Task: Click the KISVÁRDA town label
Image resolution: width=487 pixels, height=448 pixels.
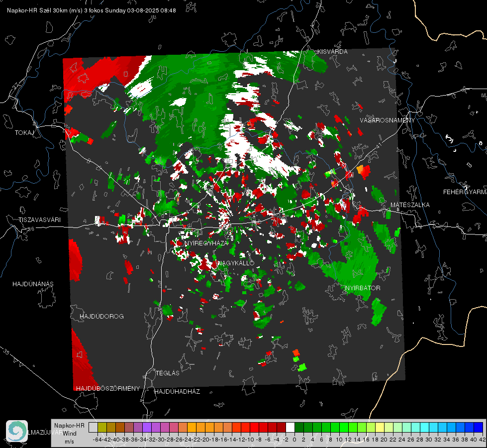Action: click(x=332, y=52)
